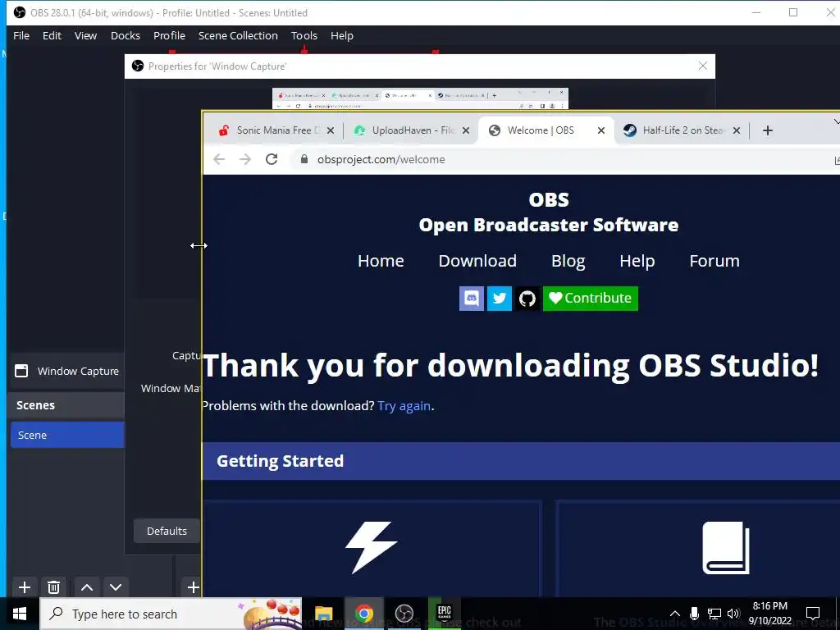
Task: Move scene down with down arrow
Action: [116, 587]
